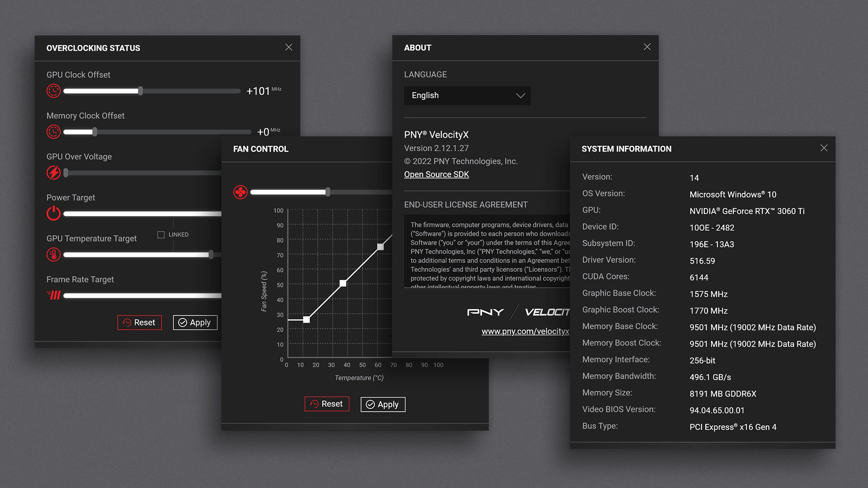
Task: Click the fan speed slider handle
Action: [328, 192]
